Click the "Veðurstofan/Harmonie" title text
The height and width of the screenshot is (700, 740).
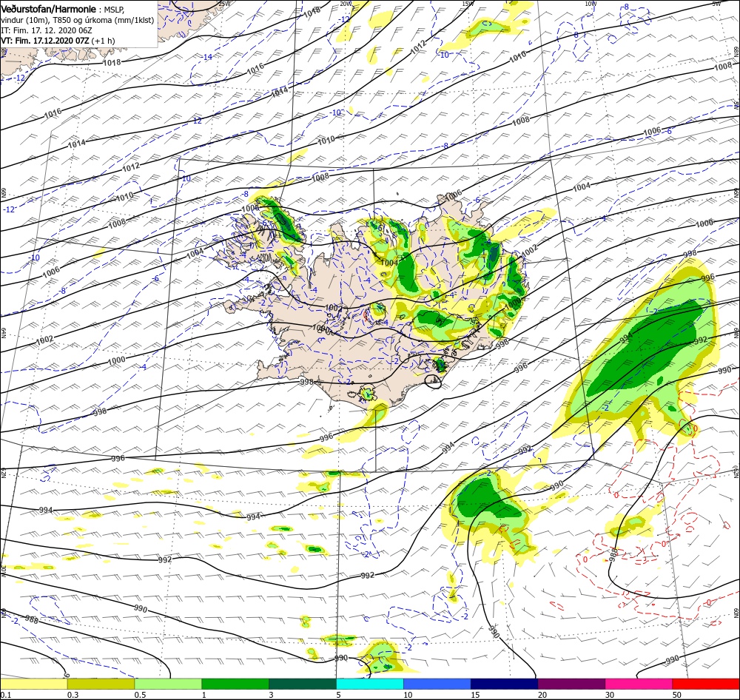point(49,9)
